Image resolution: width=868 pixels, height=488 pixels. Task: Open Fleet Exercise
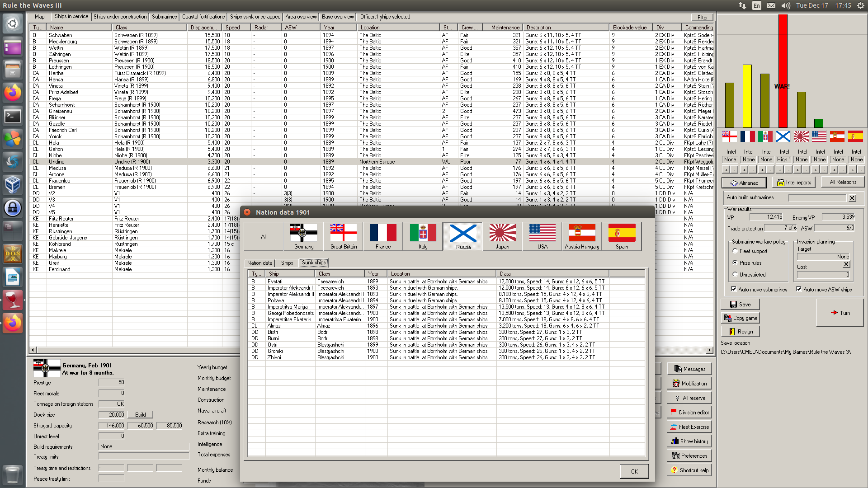tap(689, 427)
